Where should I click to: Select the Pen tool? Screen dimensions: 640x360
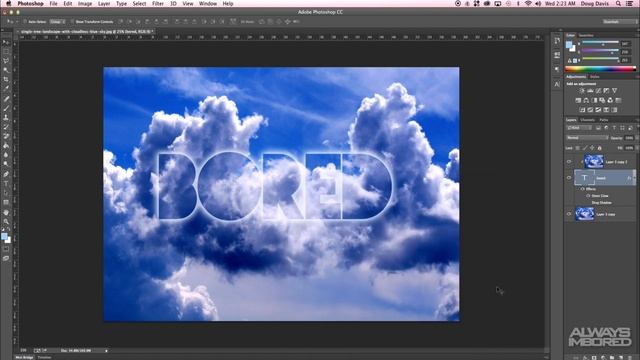point(6,174)
